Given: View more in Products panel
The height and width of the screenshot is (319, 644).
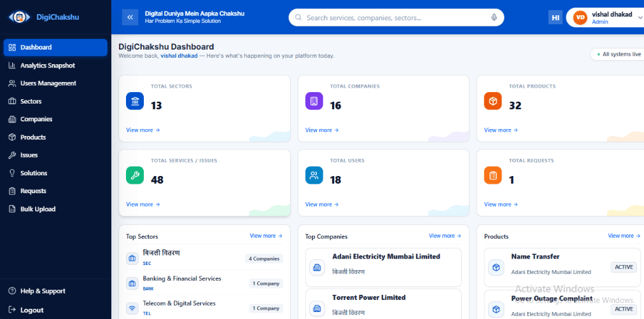Looking at the screenshot, I should [x=624, y=236].
